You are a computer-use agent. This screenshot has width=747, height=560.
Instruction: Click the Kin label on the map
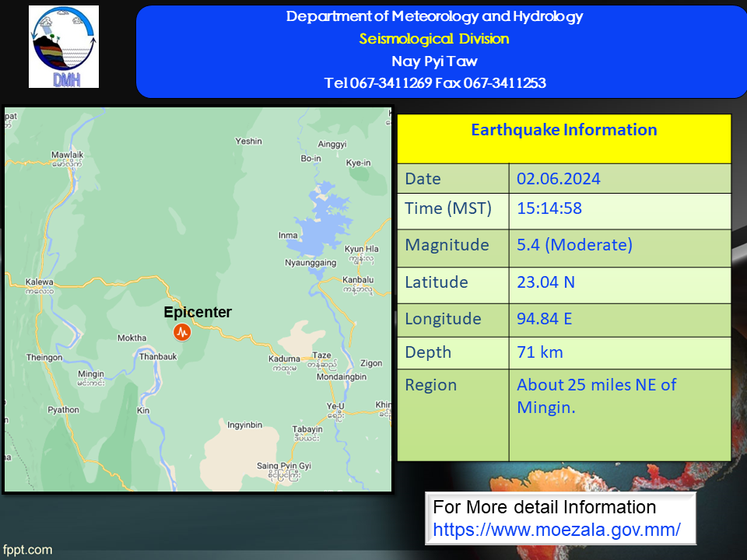coord(143,411)
